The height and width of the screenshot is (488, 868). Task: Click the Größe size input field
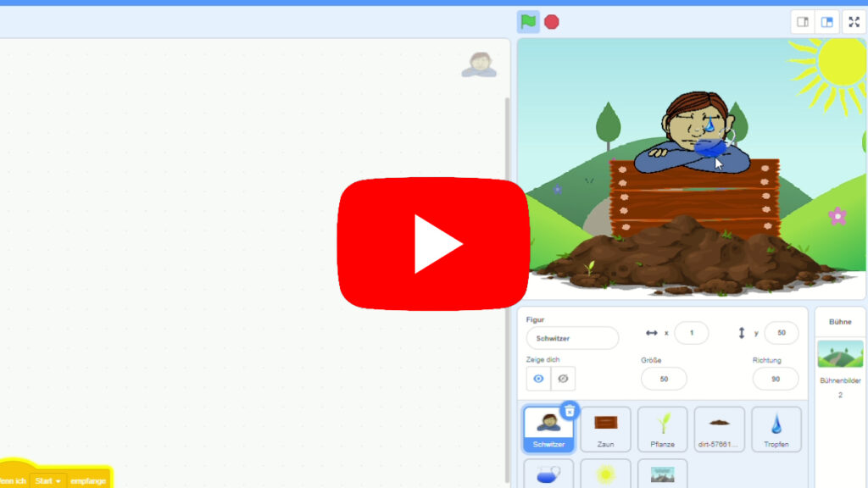pyautogui.click(x=663, y=379)
